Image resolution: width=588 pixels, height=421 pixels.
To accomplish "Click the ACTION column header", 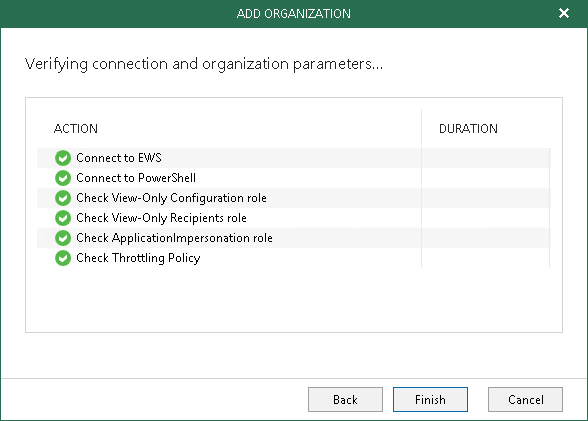I will [76, 129].
